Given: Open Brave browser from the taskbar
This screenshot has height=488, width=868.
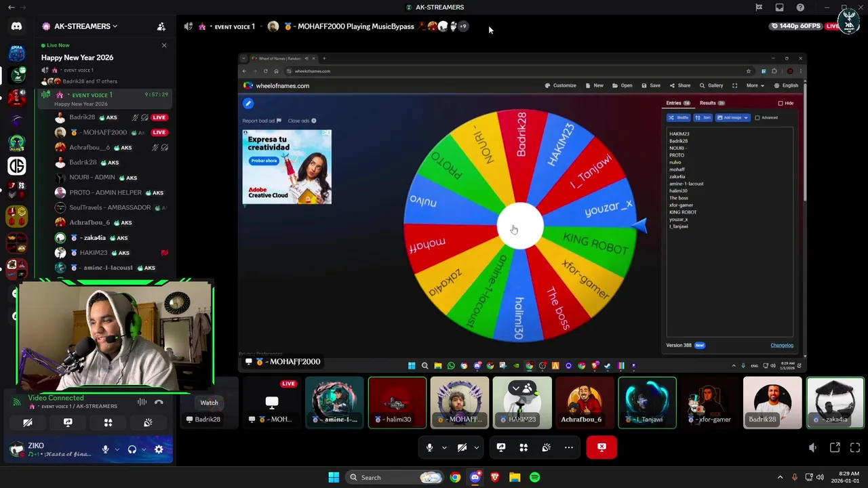Looking at the screenshot, I should (x=494, y=477).
